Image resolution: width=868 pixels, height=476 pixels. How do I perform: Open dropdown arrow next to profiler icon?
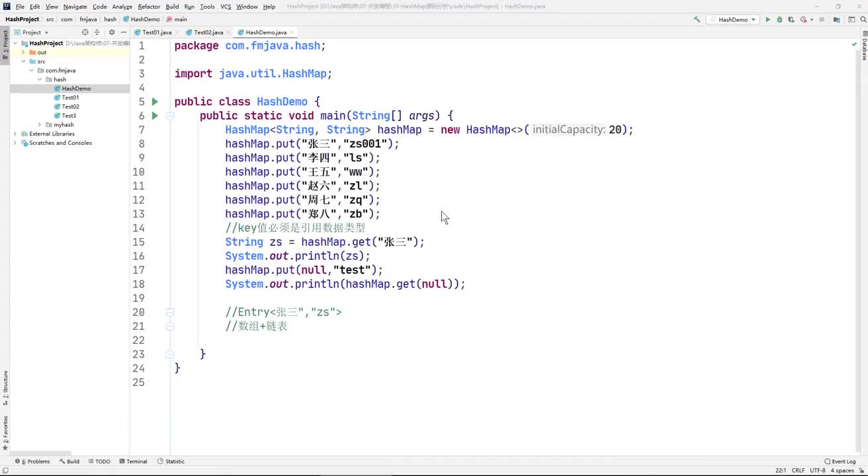pos(810,20)
